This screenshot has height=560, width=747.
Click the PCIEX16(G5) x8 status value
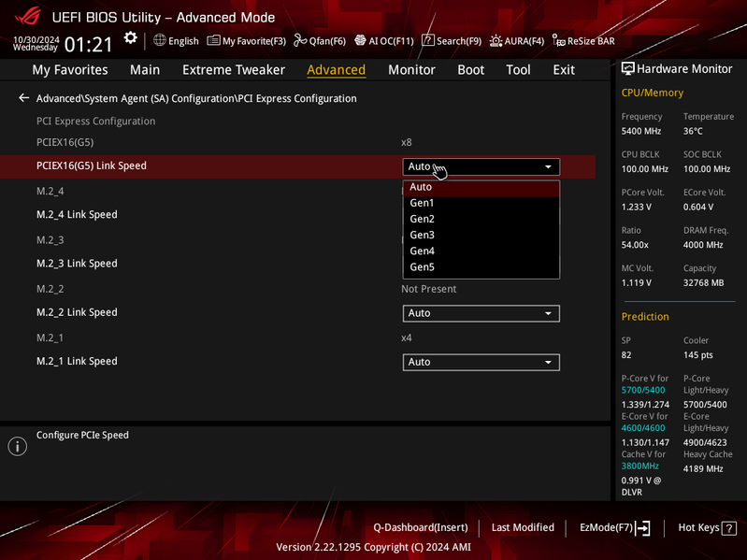(x=407, y=142)
